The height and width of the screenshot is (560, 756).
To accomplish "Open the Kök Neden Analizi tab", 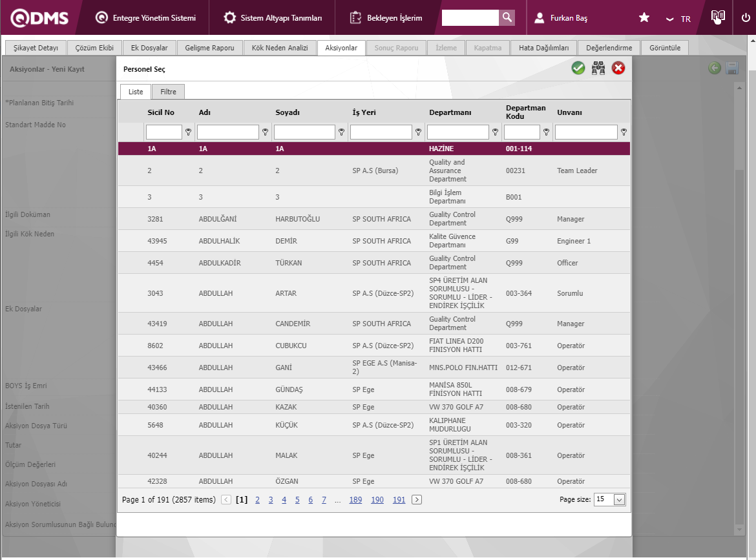I will [280, 48].
